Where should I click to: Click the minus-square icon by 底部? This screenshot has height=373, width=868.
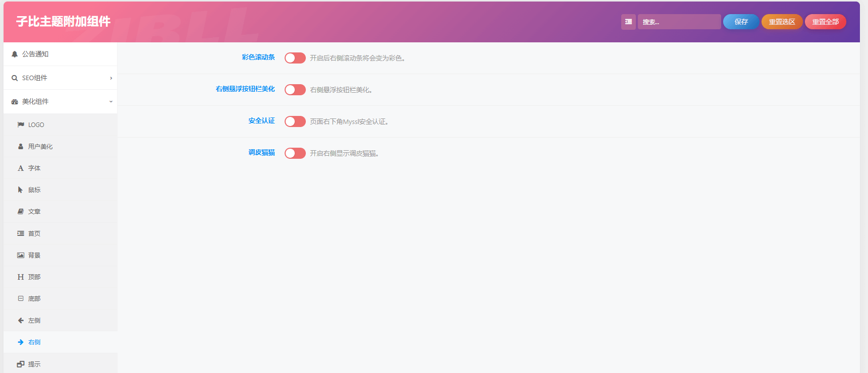coord(21,298)
